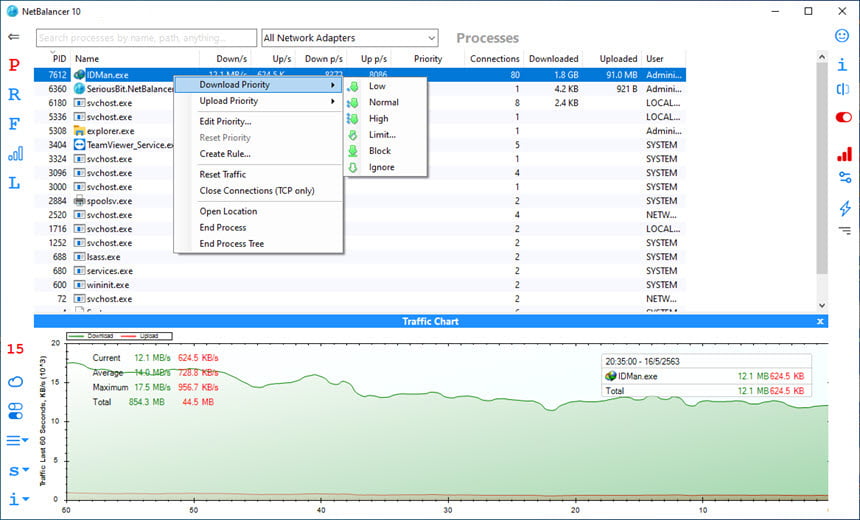Set download priority to Block

386,151
